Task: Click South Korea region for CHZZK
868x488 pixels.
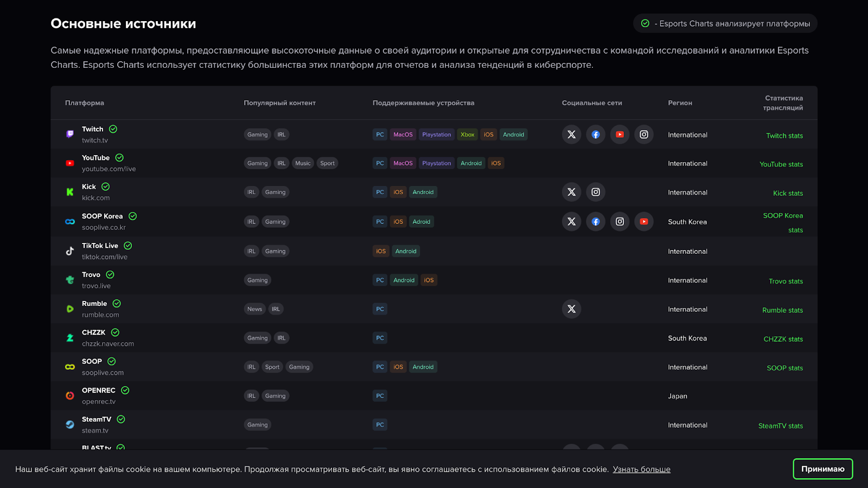Action: pyautogui.click(x=687, y=338)
